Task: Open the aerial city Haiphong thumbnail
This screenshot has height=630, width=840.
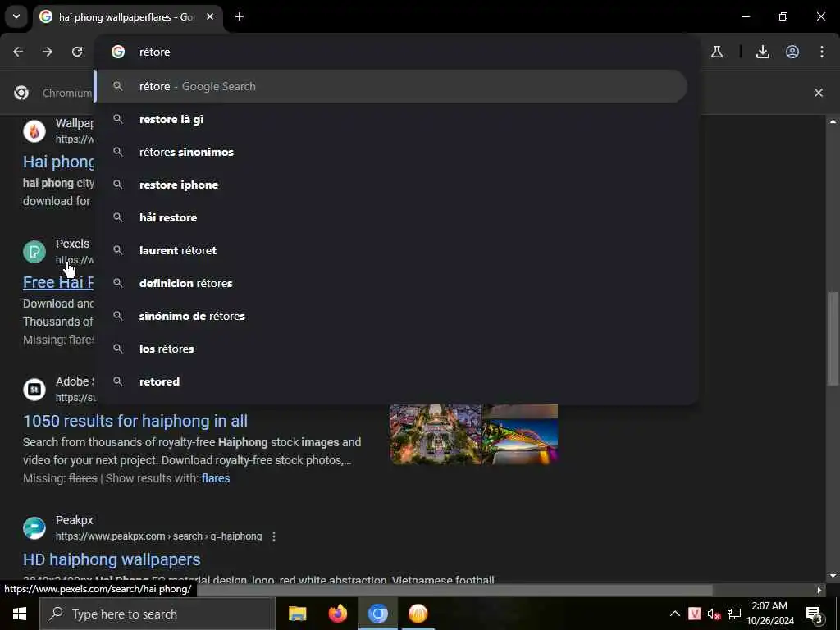Action: (x=436, y=434)
